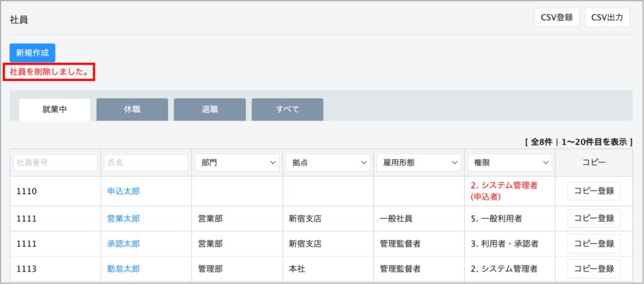644x284 pixels.
Task: Expand the 雇用形態 dropdown
Action: point(419,163)
